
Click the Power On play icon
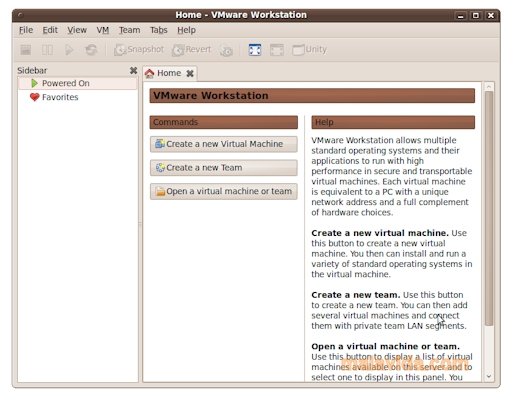pyautogui.click(x=69, y=50)
